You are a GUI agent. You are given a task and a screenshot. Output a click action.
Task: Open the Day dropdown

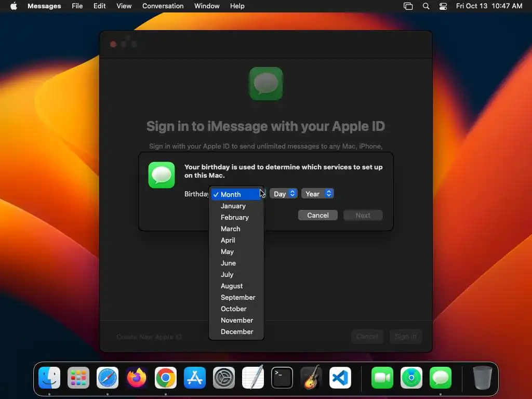point(284,194)
